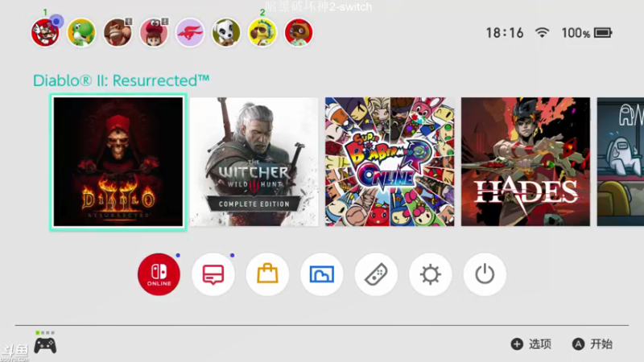Launch Diablo II Resurrected game tile
Screen dimensions: 644x362
pos(118,162)
